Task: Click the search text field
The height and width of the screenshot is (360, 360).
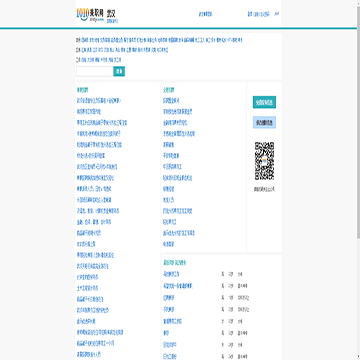Action: tap(95, 71)
